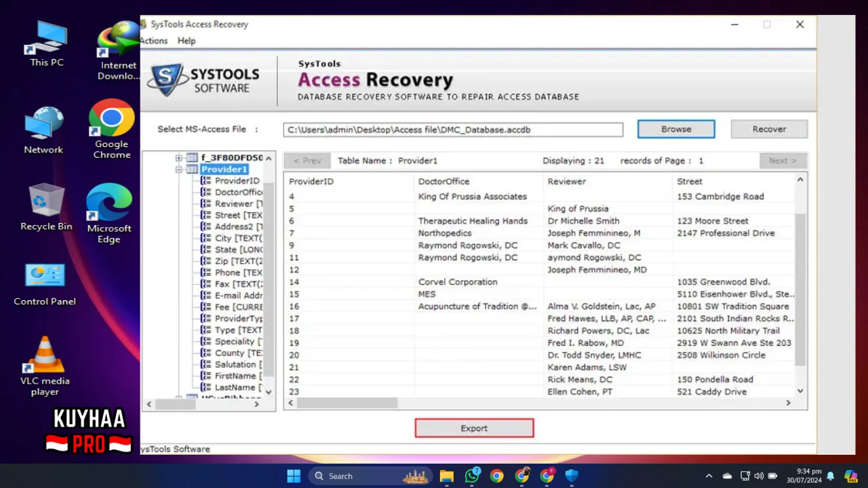Select the Fee field icon in tree

coord(206,308)
